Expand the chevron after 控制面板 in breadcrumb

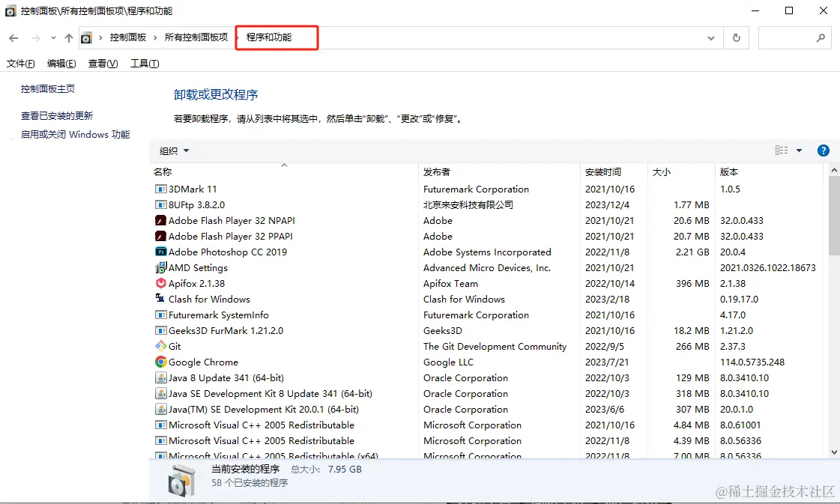click(x=155, y=37)
